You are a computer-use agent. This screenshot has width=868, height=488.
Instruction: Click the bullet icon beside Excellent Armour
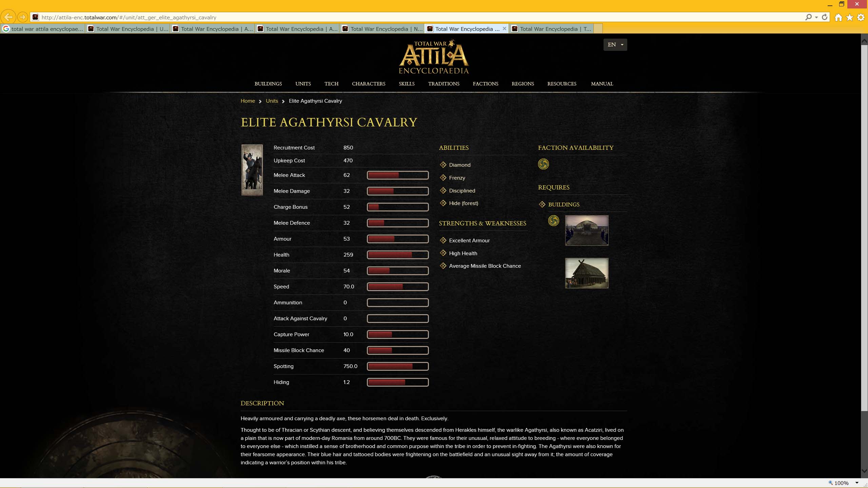443,240
